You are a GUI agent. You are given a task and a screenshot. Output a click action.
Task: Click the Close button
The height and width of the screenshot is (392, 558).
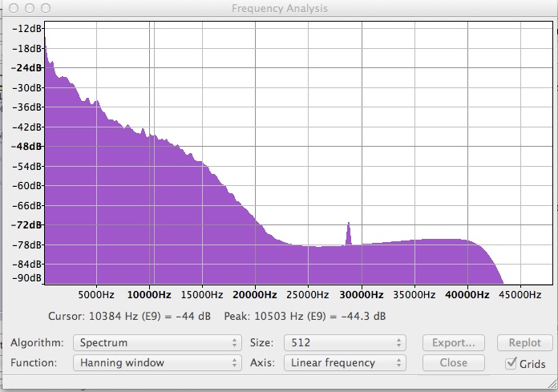pyautogui.click(x=454, y=363)
